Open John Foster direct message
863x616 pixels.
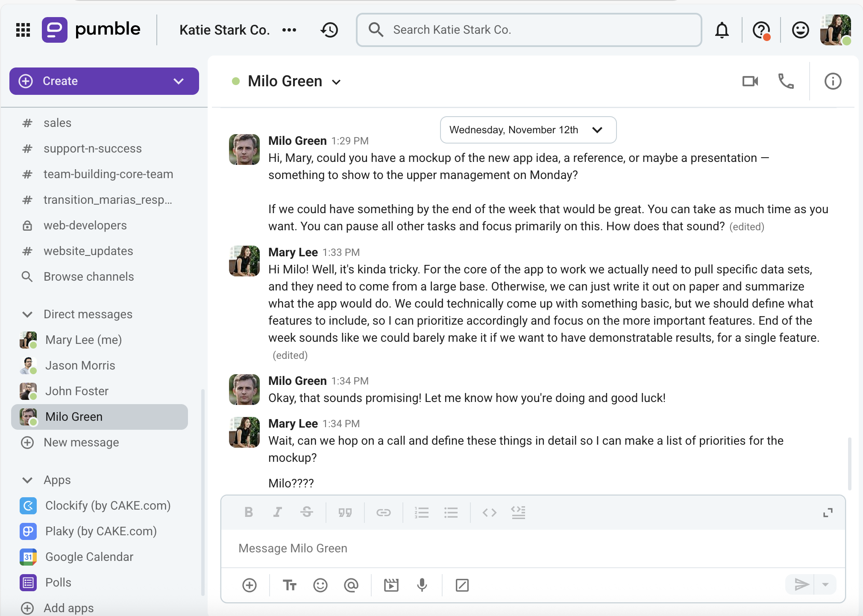click(x=77, y=391)
